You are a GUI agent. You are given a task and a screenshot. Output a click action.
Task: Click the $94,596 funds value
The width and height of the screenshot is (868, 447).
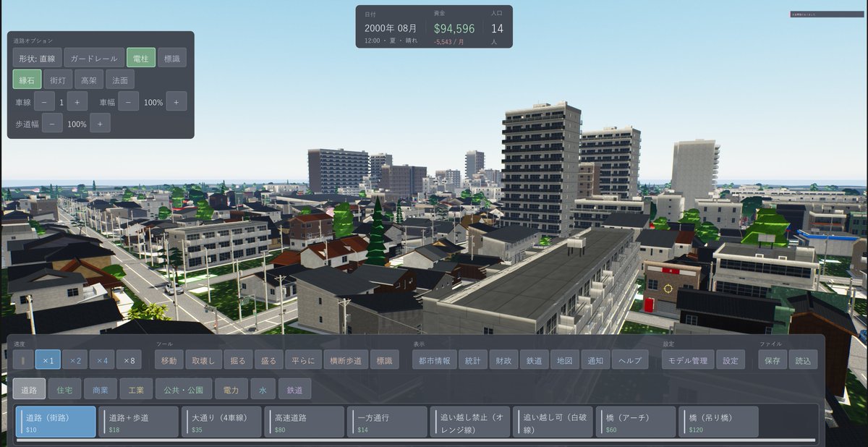click(x=454, y=29)
